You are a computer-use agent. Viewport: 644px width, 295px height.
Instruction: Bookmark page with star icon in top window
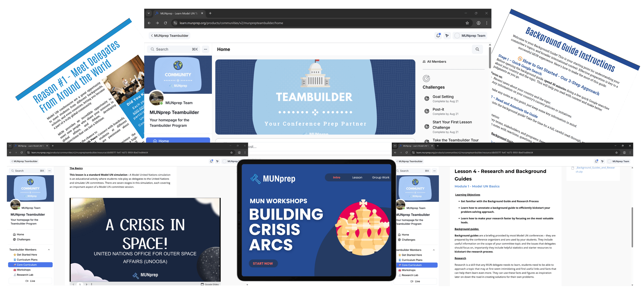pyautogui.click(x=467, y=23)
